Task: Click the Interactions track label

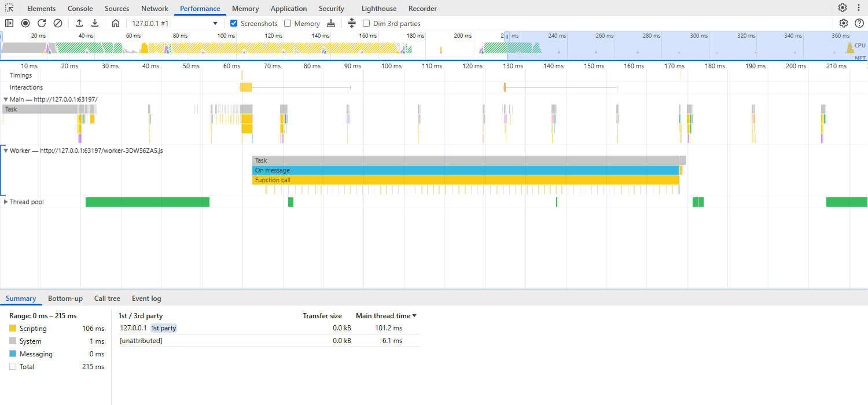Action: click(26, 87)
